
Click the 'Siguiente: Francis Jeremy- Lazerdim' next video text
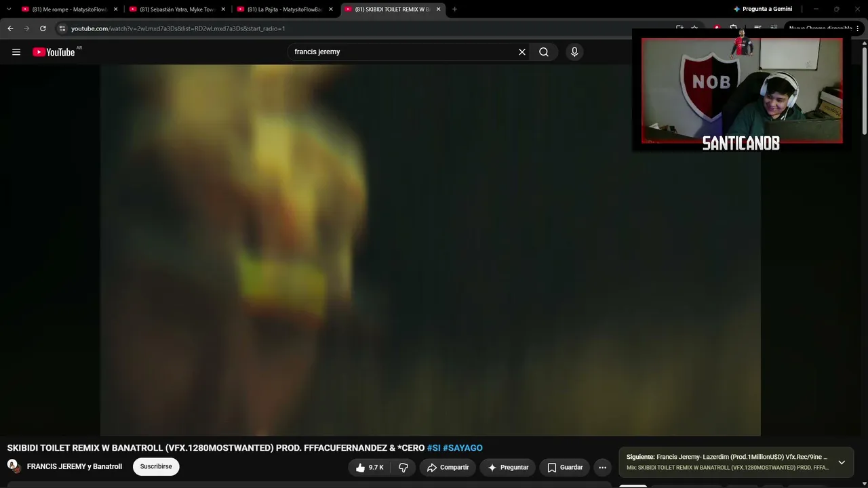[x=727, y=457]
